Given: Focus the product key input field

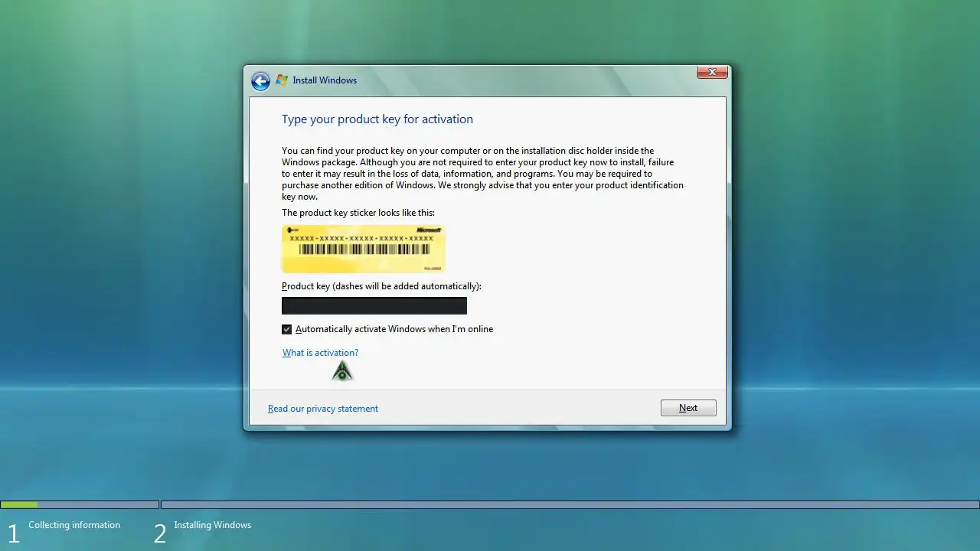Looking at the screenshot, I should 374,306.
